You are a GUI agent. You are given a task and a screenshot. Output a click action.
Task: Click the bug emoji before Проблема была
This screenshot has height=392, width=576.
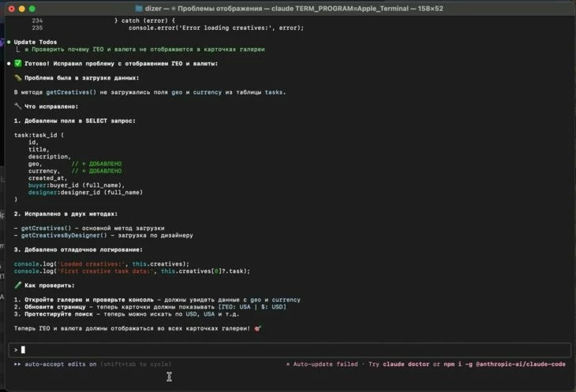click(x=18, y=78)
